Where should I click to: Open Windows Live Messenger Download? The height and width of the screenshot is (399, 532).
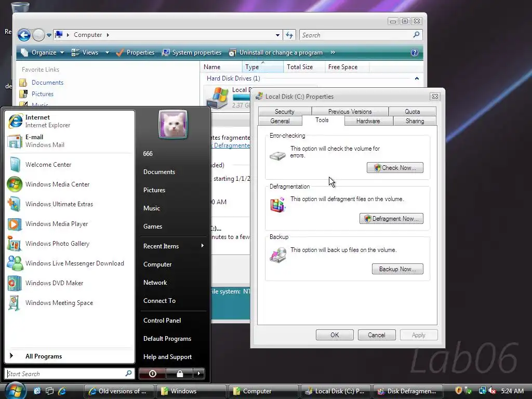click(70, 263)
